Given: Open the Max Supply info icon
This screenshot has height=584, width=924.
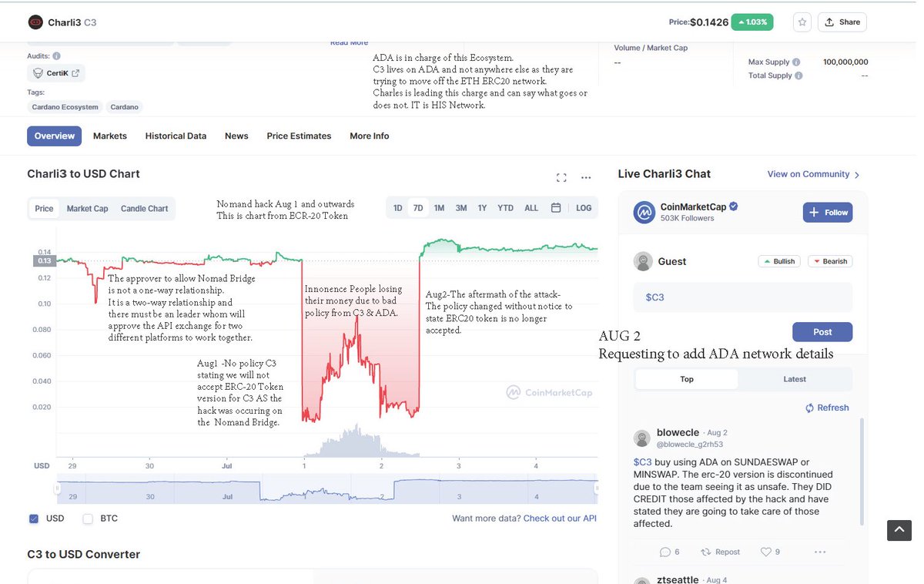Looking at the screenshot, I should (796, 62).
